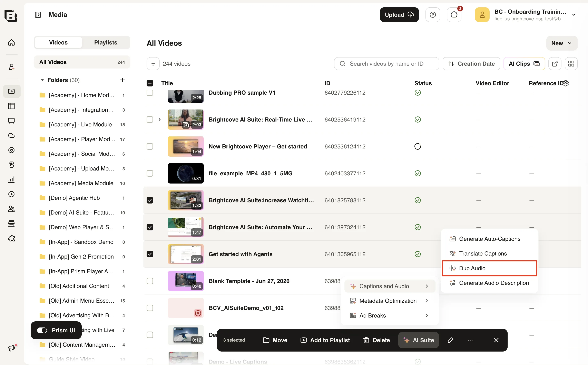This screenshot has width=588, height=365.
Task: Check the Dubbing PRO sample V1 checkbox
Action: (x=150, y=93)
